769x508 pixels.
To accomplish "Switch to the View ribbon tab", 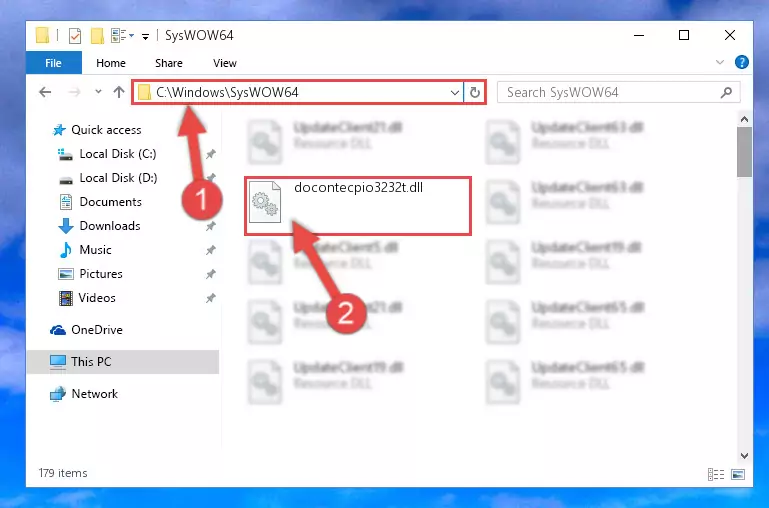I will pos(225,63).
